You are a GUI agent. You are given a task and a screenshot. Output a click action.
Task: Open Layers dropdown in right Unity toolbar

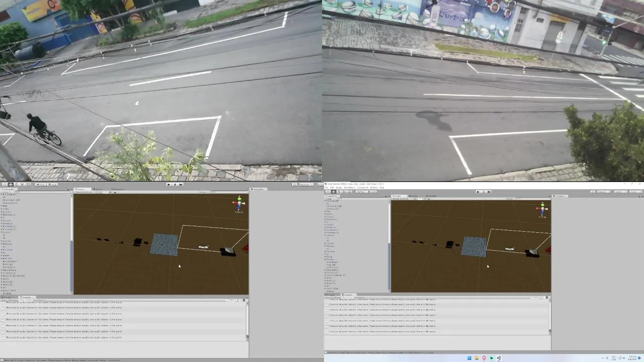(620, 192)
